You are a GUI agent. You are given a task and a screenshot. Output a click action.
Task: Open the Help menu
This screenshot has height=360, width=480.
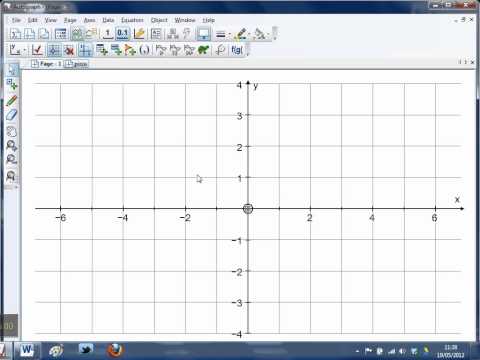209,20
